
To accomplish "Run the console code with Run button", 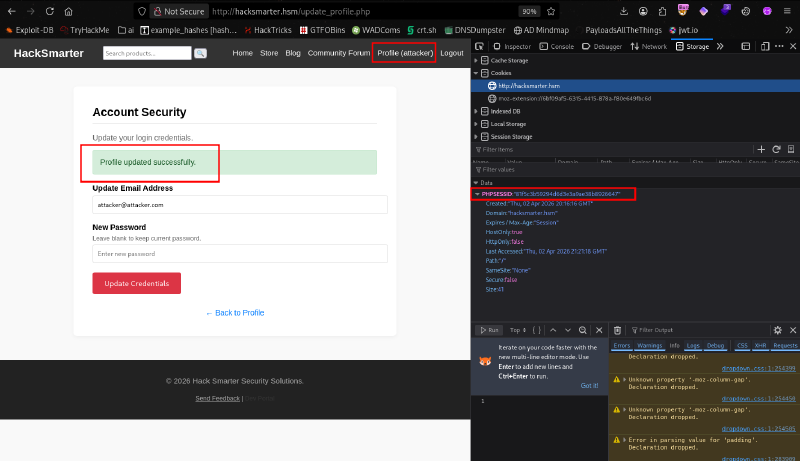I will coord(489,330).
